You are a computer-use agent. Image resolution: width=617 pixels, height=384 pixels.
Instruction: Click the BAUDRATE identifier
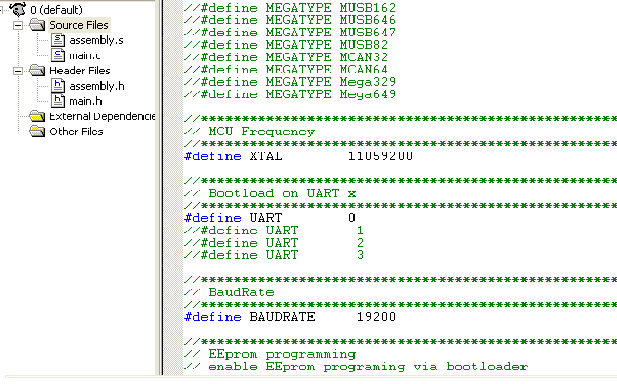283,317
